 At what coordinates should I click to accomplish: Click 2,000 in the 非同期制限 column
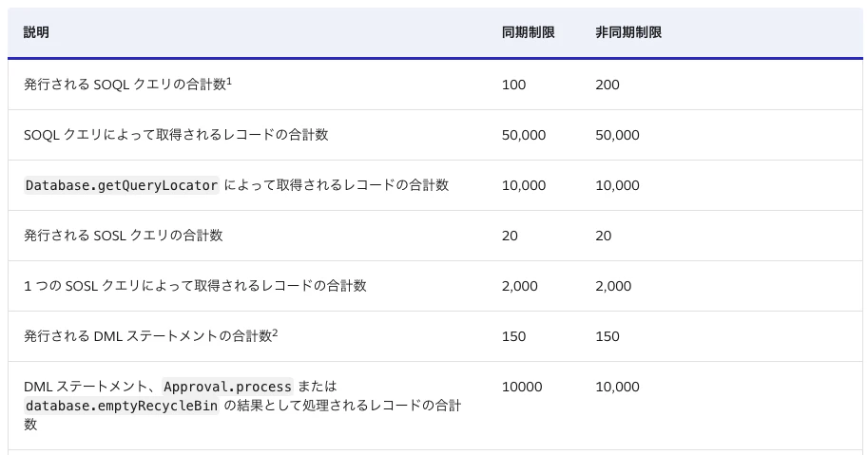[613, 286]
